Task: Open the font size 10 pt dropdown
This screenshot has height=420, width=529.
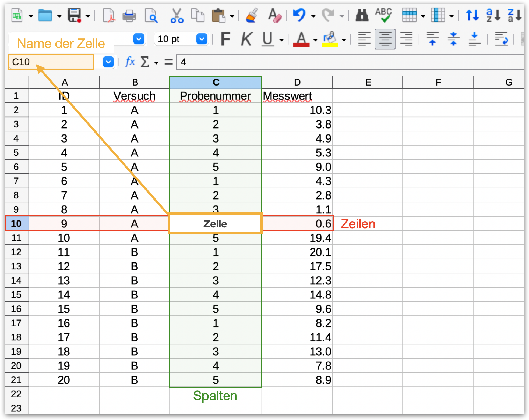Action: click(202, 39)
